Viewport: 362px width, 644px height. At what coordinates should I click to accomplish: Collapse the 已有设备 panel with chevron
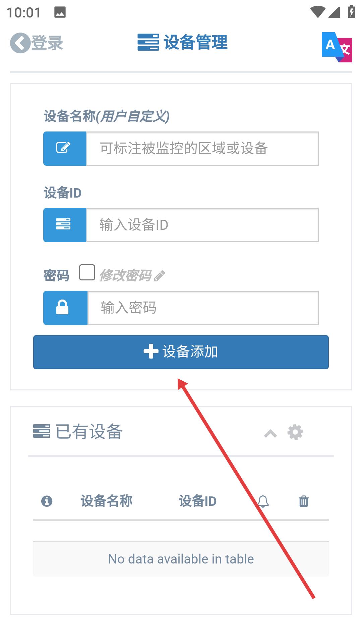(x=270, y=433)
